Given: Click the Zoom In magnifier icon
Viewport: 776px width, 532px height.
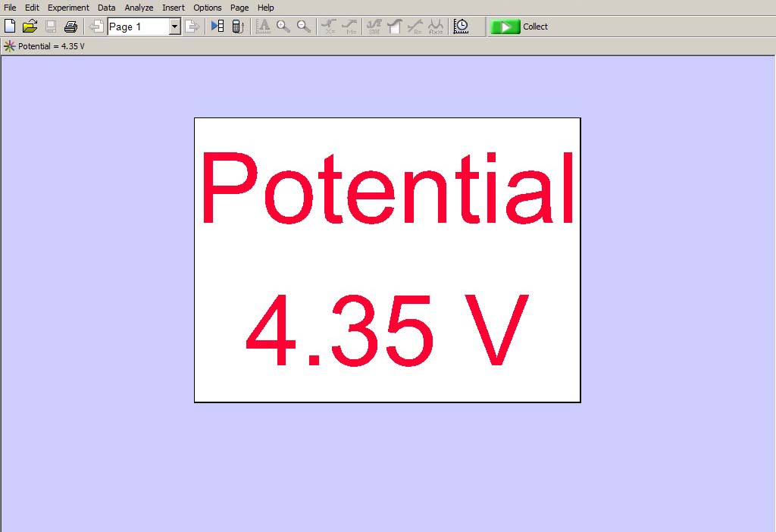Looking at the screenshot, I should [x=283, y=27].
